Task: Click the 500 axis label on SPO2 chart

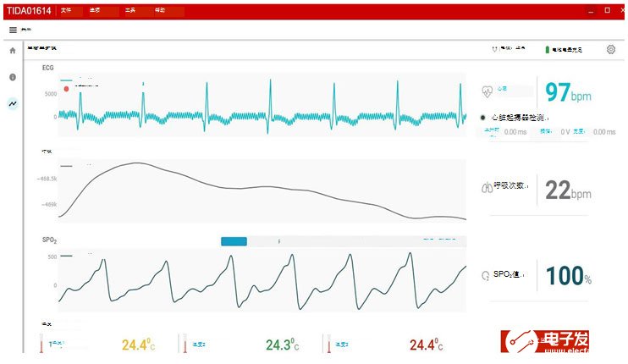Action: coord(52,256)
